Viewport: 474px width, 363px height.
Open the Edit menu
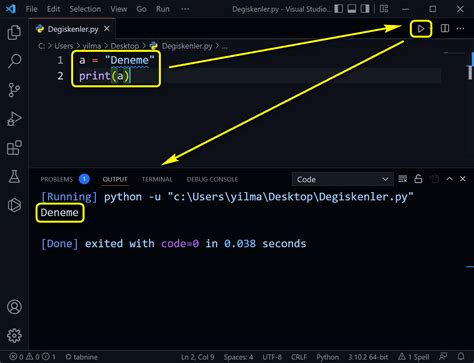pos(53,9)
